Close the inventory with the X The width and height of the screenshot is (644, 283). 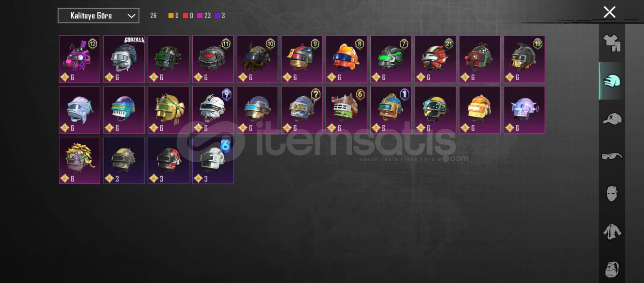tap(609, 12)
